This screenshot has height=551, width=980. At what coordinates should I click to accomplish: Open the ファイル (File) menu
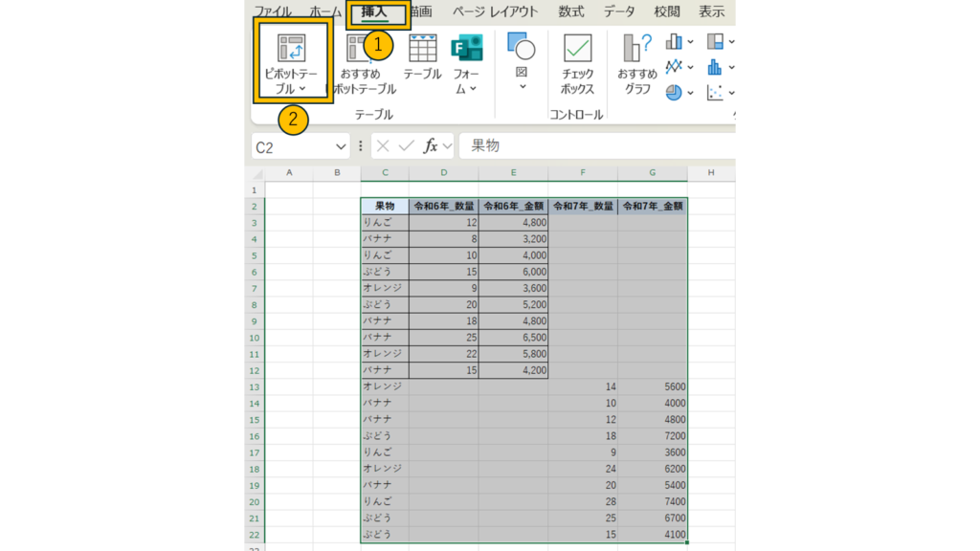click(273, 12)
